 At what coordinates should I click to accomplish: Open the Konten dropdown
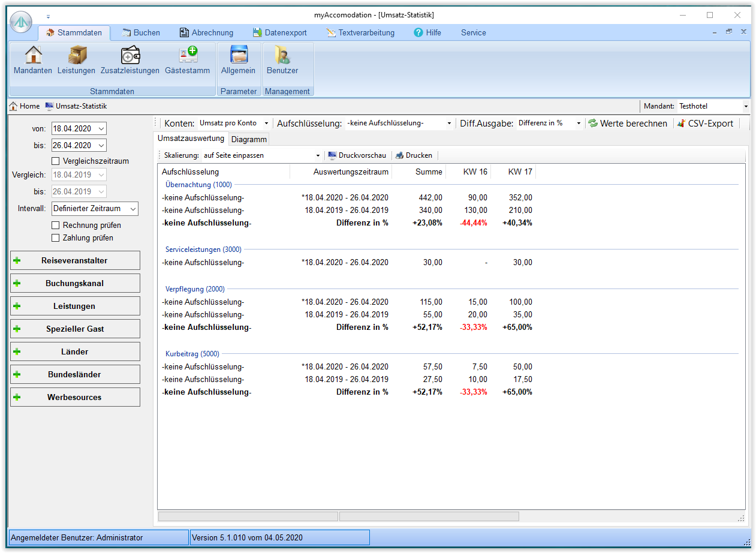(234, 123)
